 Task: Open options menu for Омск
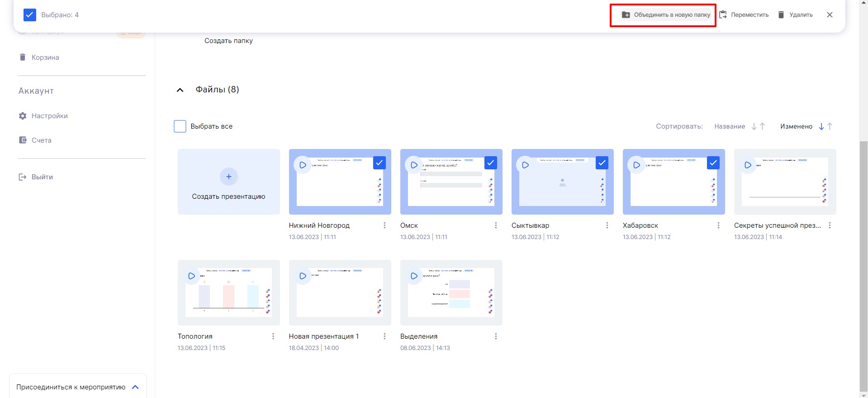(496, 225)
